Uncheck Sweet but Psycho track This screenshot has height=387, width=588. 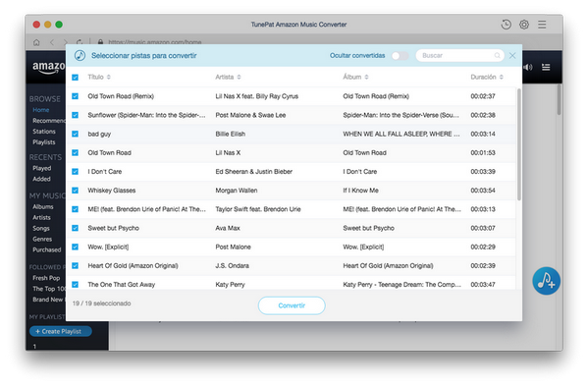click(75, 228)
